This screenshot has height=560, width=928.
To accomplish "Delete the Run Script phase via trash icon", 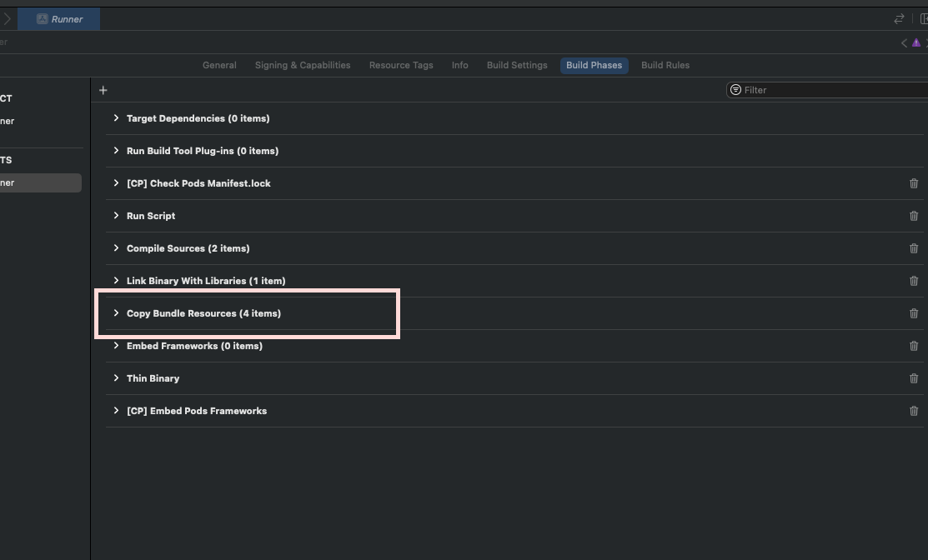I will [x=913, y=215].
